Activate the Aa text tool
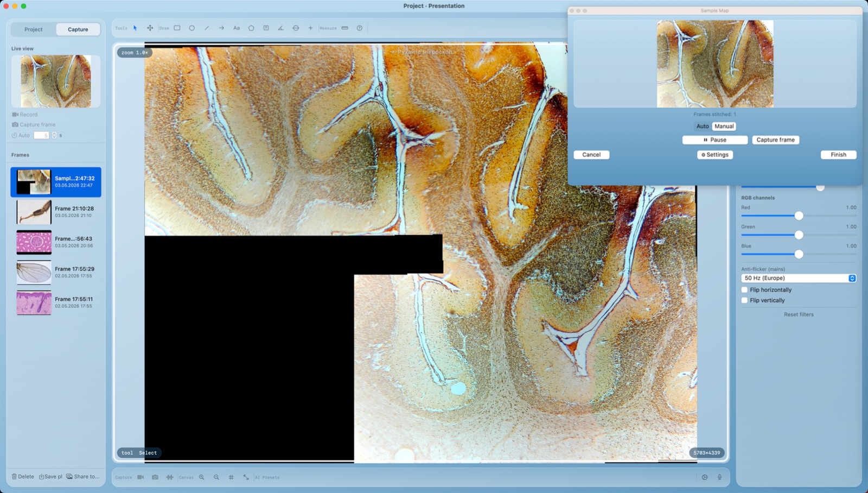868x493 pixels. pyautogui.click(x=237, y=28)
